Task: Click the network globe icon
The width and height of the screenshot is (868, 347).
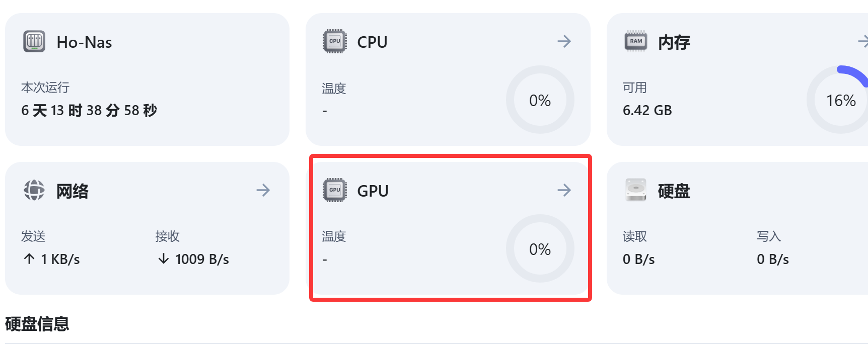Action: click(x=34, y=190)
